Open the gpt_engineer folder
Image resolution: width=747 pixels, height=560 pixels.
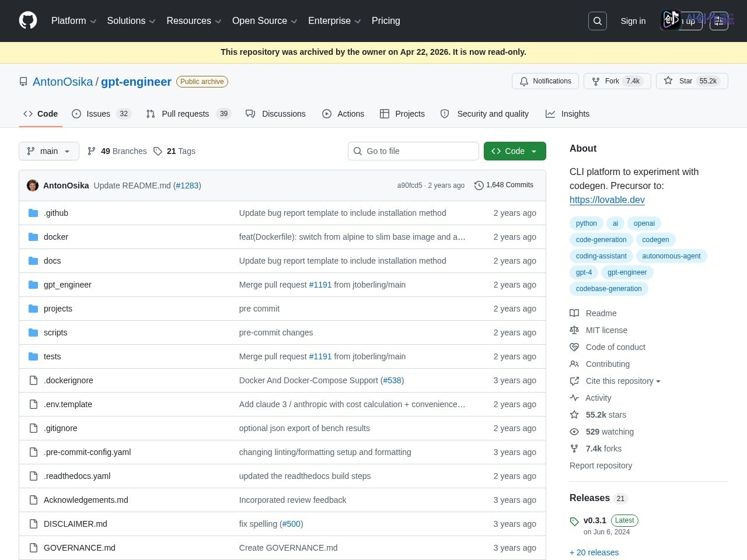(x=68, y=285)
